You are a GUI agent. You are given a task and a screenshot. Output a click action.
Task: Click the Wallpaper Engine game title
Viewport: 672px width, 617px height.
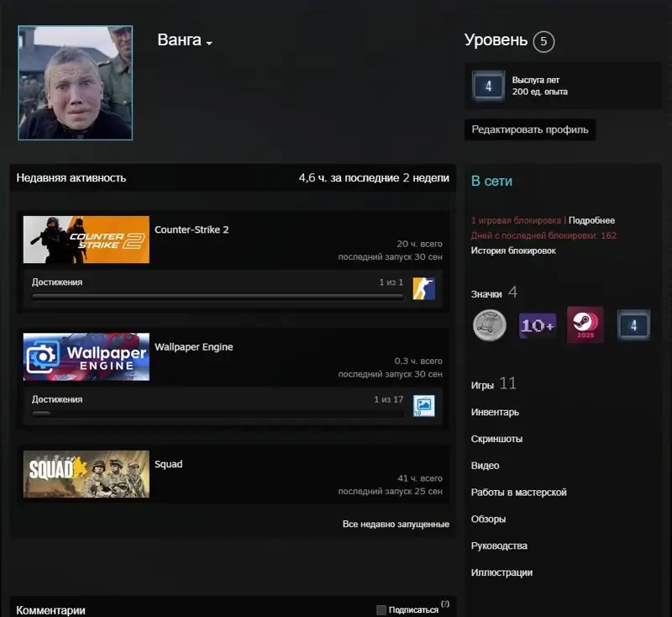point(194,347)
